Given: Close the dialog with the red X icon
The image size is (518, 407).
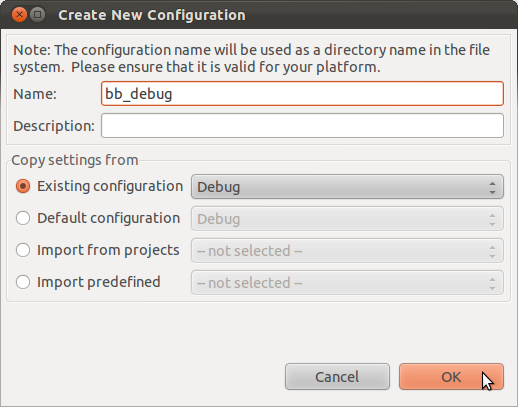Looking at the screenshot, I should tap(19, 15).
